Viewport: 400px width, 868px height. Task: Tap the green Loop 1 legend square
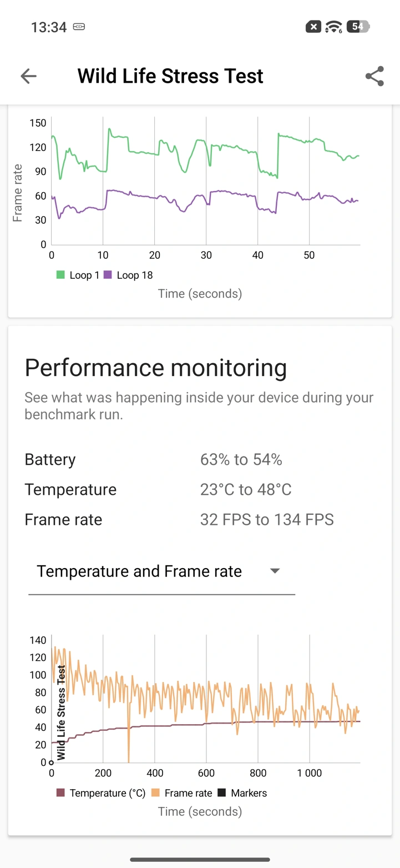(60, 275)
